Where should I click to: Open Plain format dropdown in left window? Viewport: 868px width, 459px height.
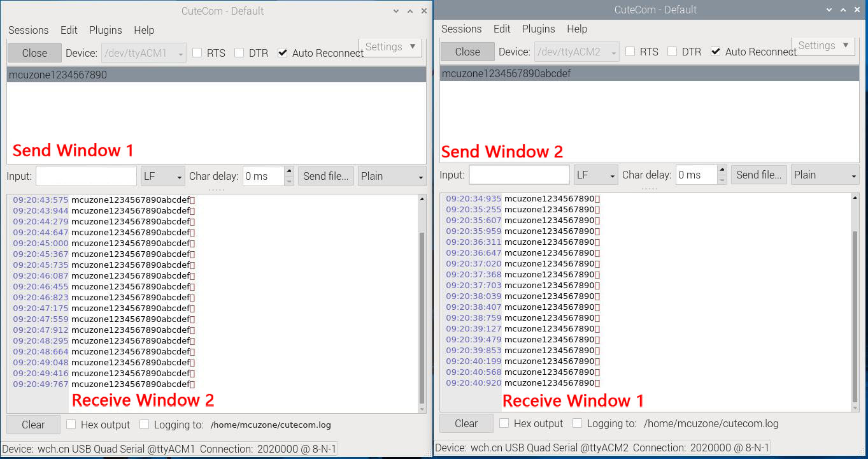[392, 176]
